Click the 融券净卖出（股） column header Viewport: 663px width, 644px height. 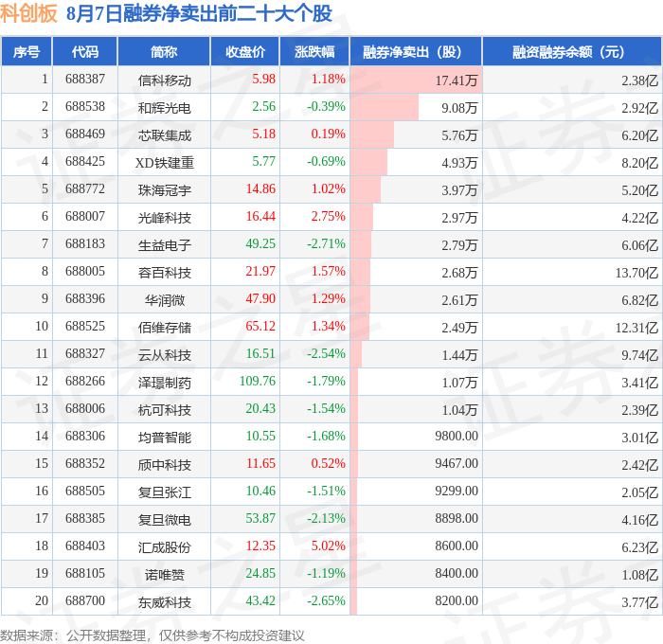(416, 51)
